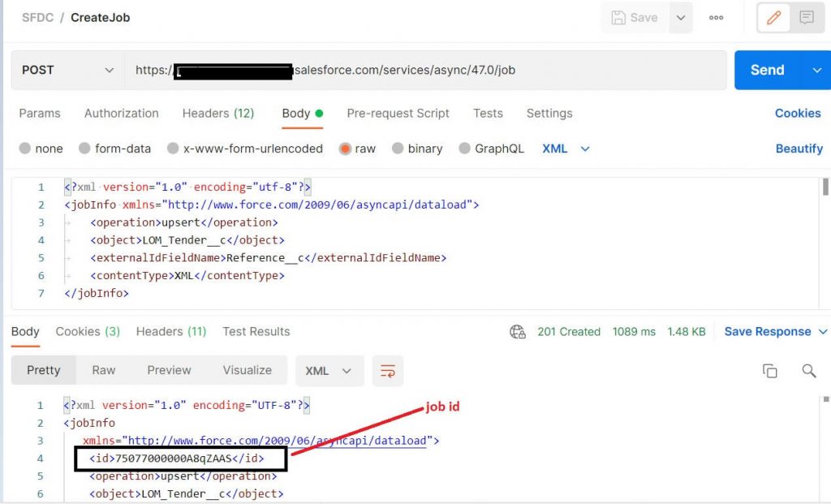Select the form-data radio button

pyautogui.click(x=84, y=149)
